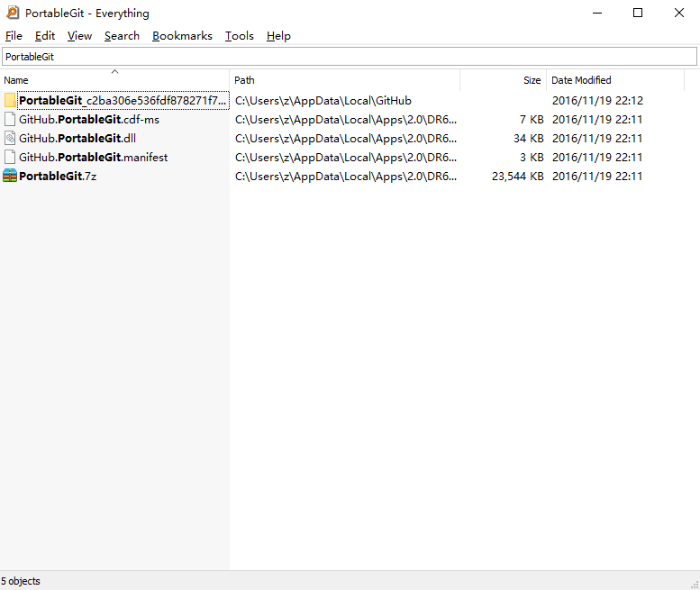Click the 2016/11/19 22:12 date value

coord(597,100)
